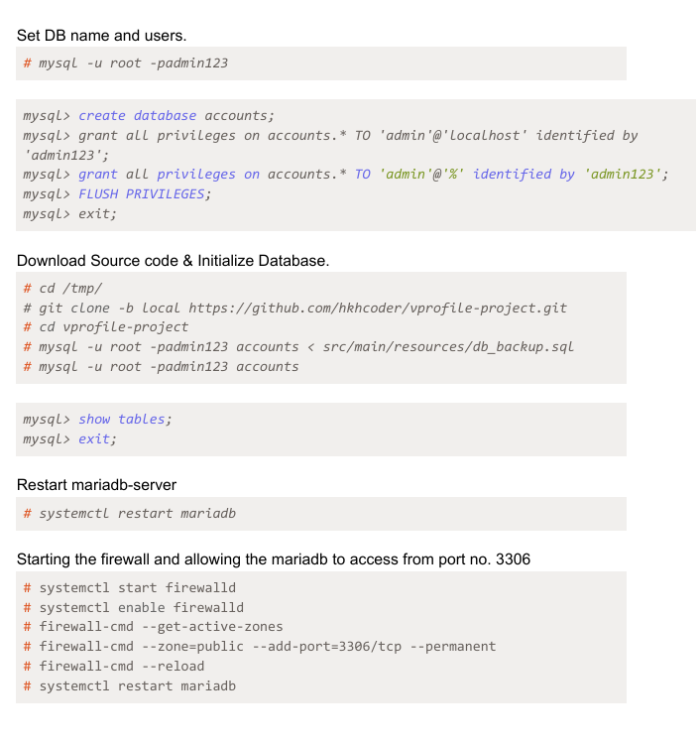Click the "firewall-cmd --reload" command
This screenshot has height=743, width=700.
click(x=113, y=666)
